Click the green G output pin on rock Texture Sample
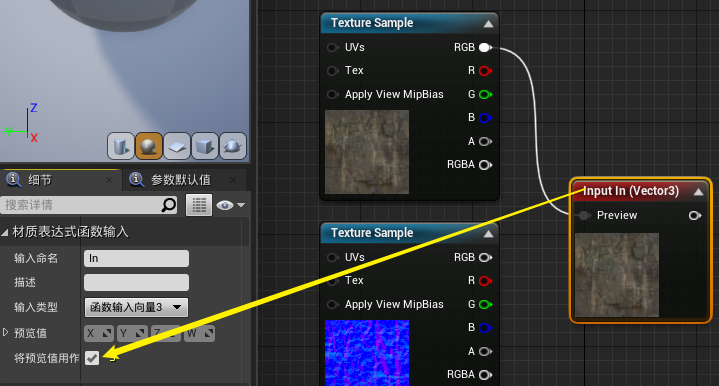Viewport: 719px width, 386px height. 485,94
